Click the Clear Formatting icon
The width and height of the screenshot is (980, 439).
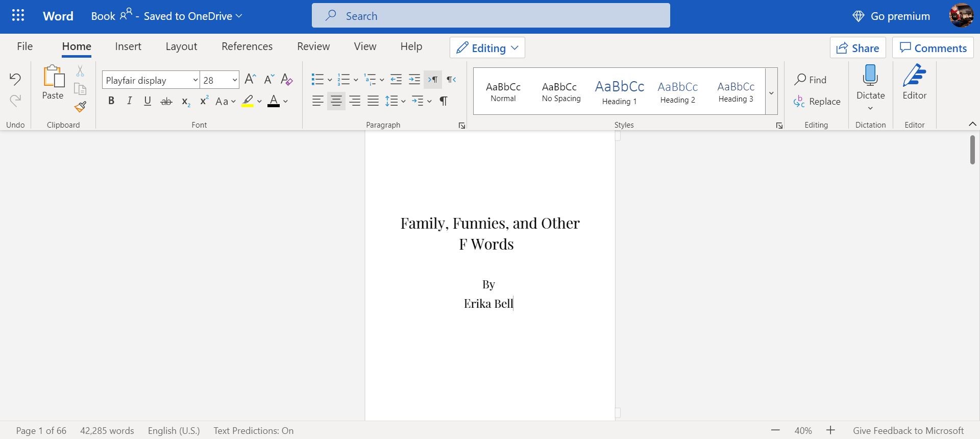click(286, 80)
